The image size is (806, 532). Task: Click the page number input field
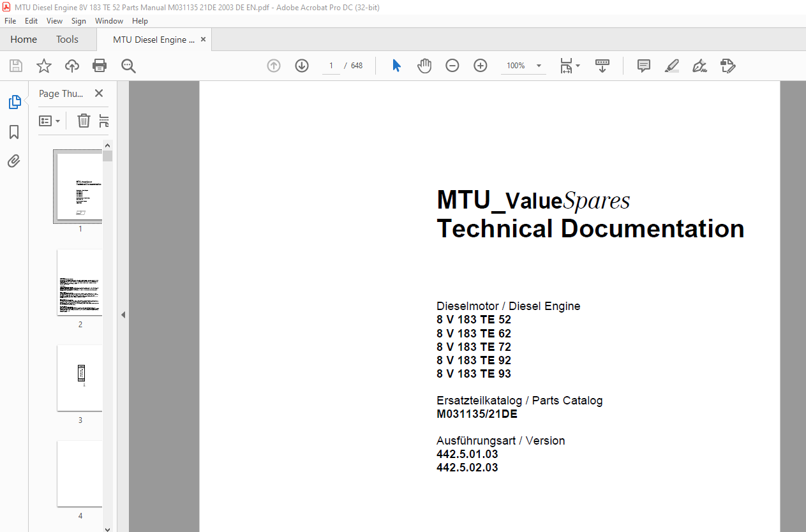[331, 66]
